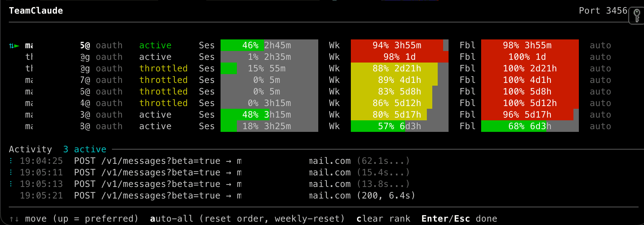This screenshot has width=644, height=225.
Task: Click the throttled status on the 7@ row
Action: coord(164,80)
